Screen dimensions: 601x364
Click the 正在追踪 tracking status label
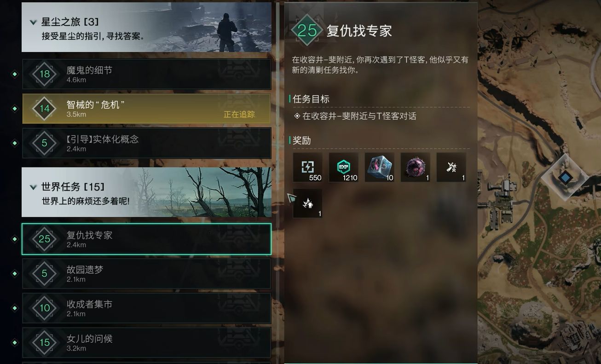pos(239,114)
